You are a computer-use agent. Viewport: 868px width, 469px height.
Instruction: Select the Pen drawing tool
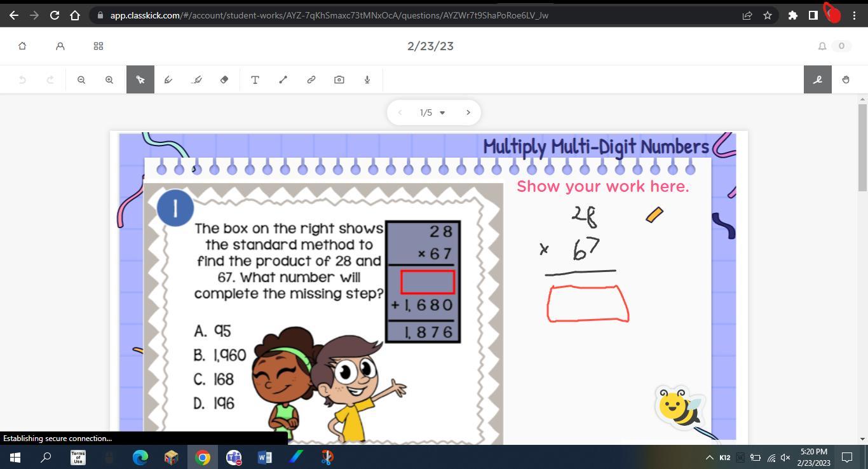[x=168, y=79]
